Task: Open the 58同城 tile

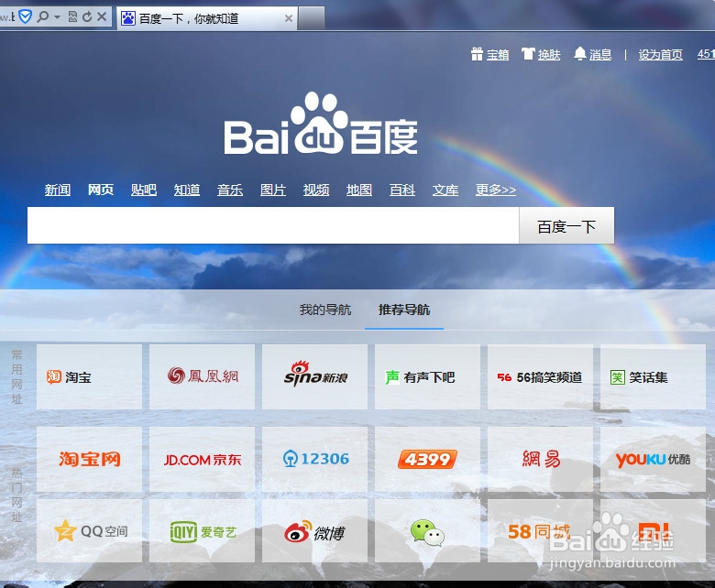Action: 540,531
